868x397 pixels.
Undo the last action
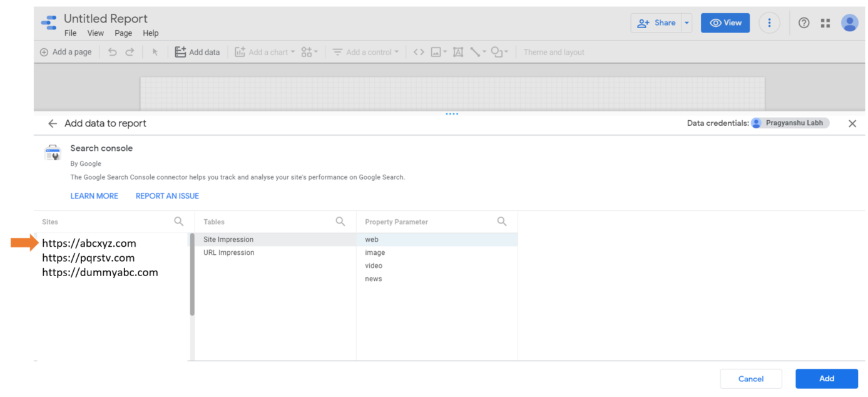point(113,52)
